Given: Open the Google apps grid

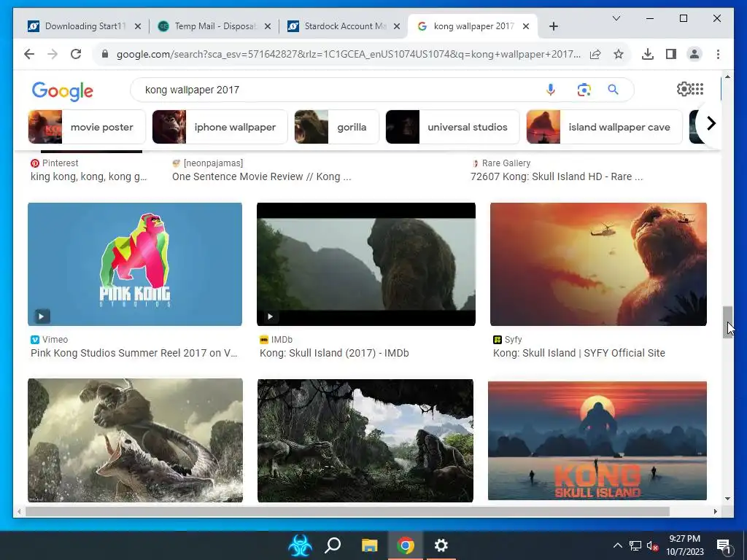Looking at the screenshot, I should [x=697, y=89].
